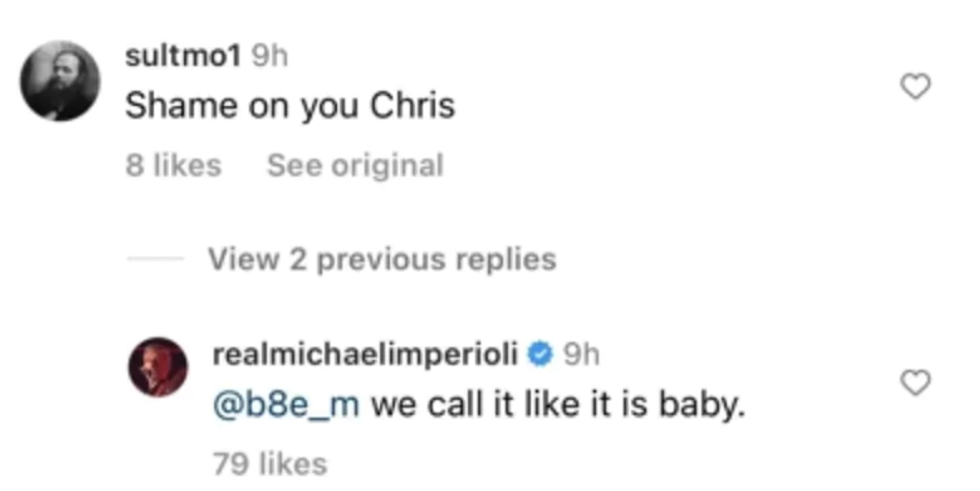This screenshot has width=980, height=491.
Task: Click the @b8e_m mention
Action: click(x=288, y=407)
